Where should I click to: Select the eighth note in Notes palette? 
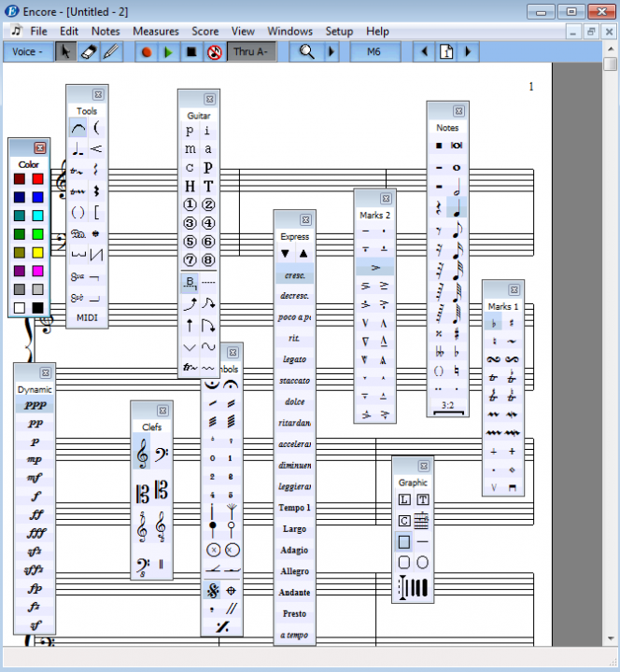(x=457, y=231)
